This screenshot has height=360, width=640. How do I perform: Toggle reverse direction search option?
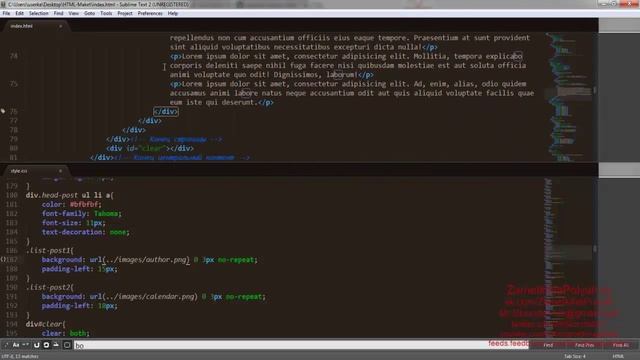(36, 345)
